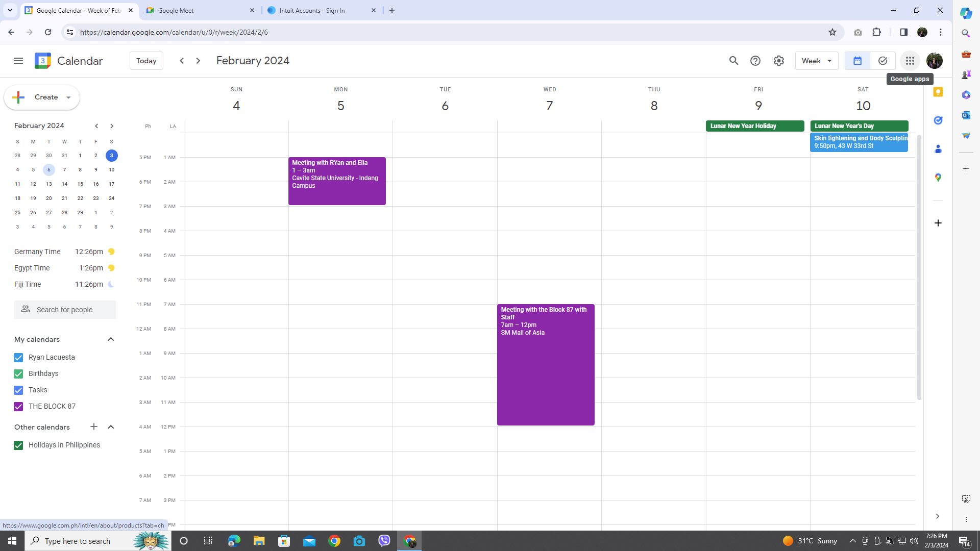
Task: Click the Today button
Action: pos(146,61)
